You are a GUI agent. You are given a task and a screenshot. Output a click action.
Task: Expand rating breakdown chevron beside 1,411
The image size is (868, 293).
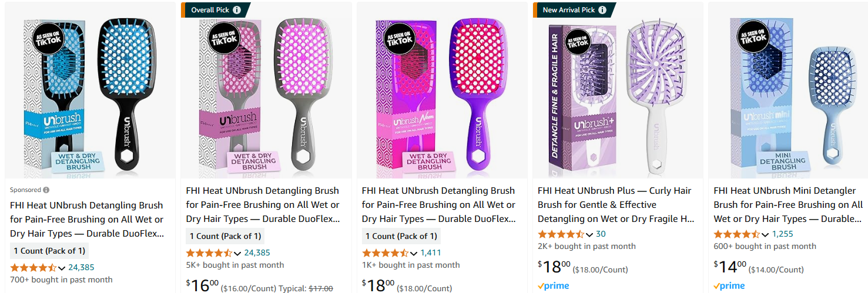tap(414, 253)
